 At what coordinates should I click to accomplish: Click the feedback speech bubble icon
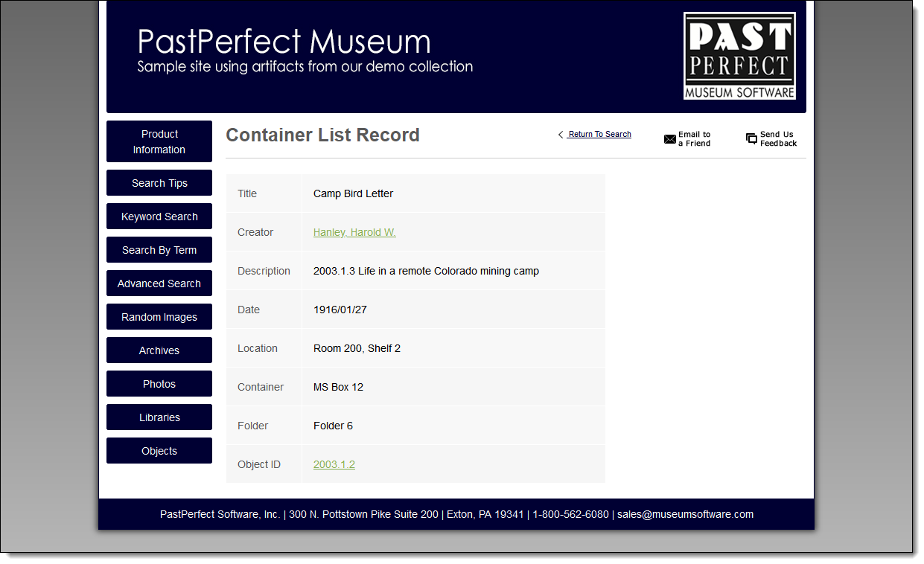click(751, 138)
